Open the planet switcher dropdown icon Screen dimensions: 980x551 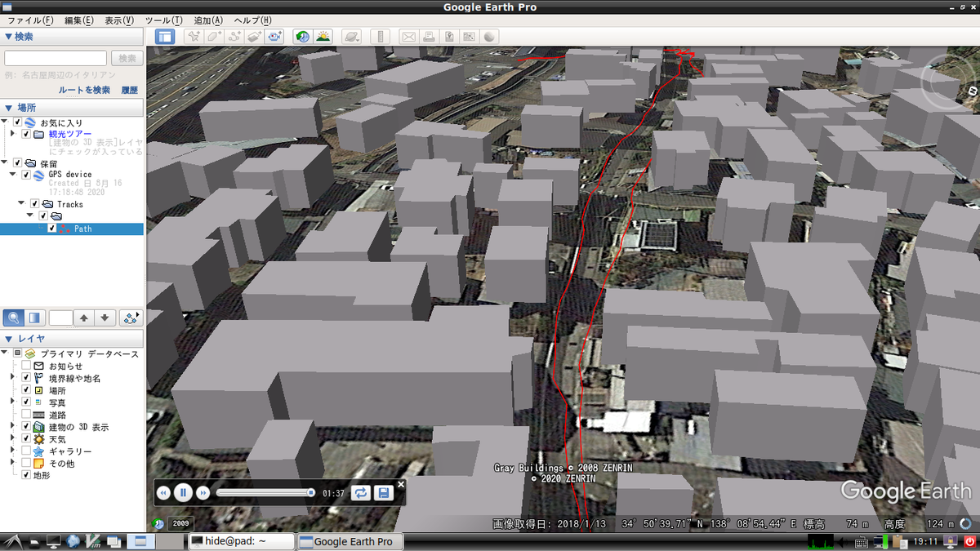351,36
